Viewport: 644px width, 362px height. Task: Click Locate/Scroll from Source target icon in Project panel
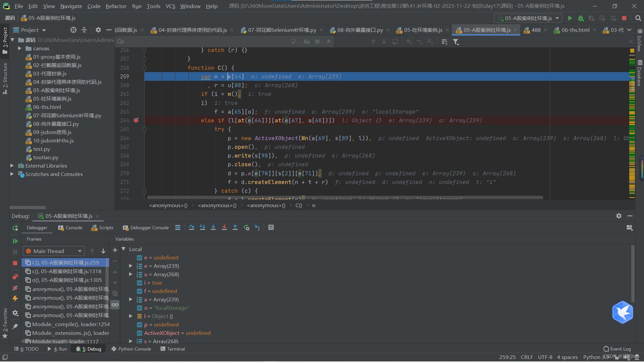[x=73, y=30]
